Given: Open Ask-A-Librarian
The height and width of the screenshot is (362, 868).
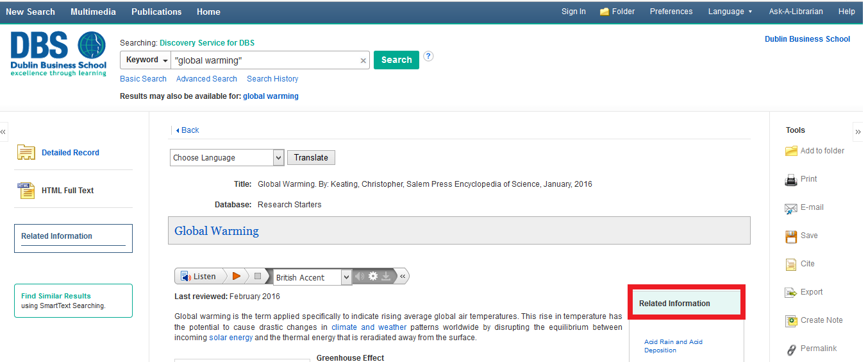Looking at the screenshot, I should pyautogui.click(x=796, y=12).
